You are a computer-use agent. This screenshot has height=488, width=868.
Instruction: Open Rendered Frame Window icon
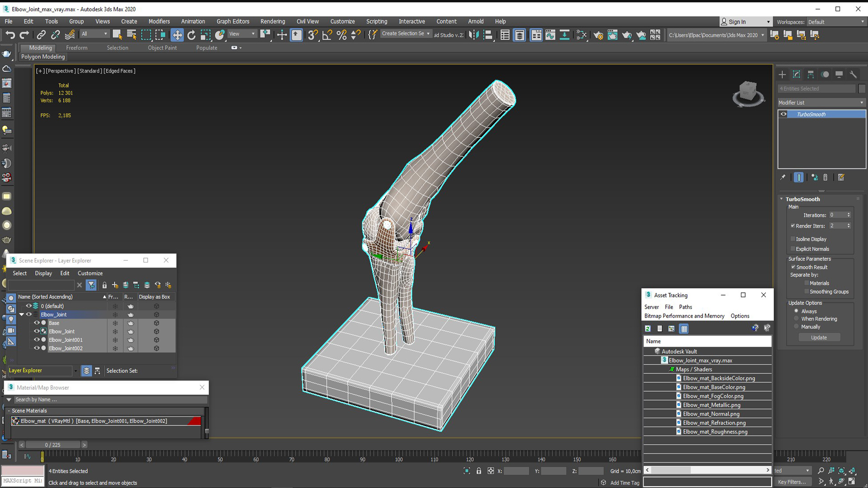[613, 35]
